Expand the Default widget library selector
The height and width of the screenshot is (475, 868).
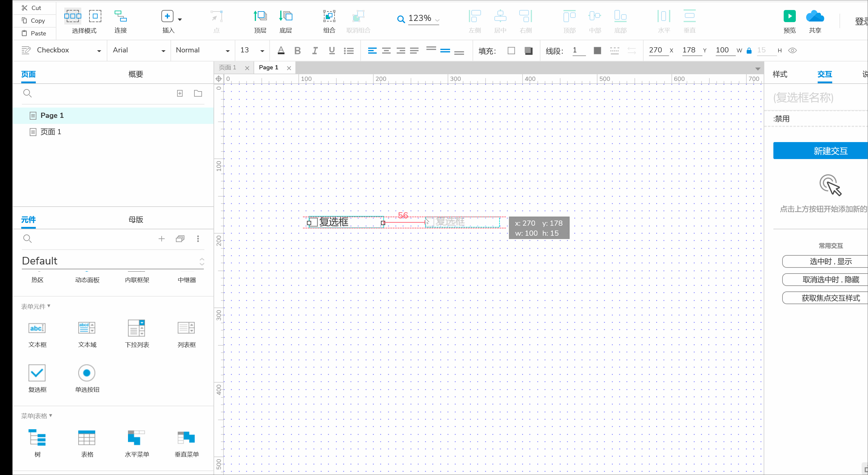pos(201,261)
